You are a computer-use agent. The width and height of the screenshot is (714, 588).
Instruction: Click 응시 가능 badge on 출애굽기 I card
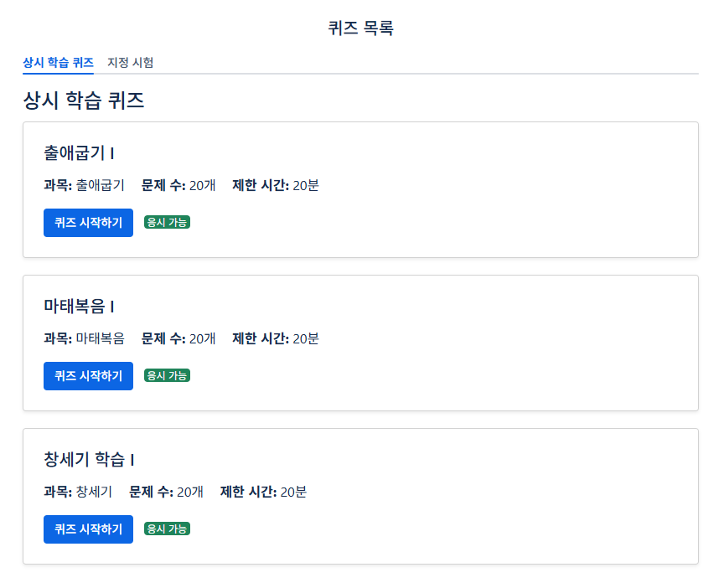(167, 222)
